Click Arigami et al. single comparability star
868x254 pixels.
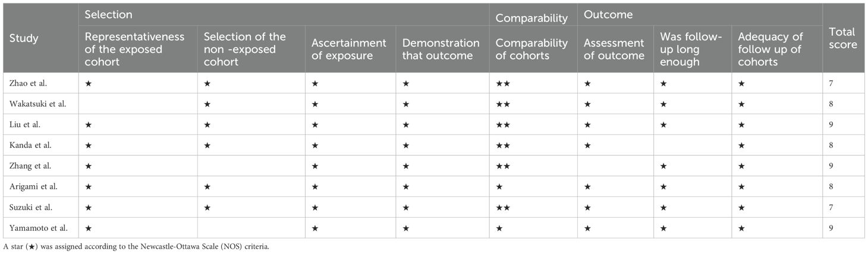(499, 188)
